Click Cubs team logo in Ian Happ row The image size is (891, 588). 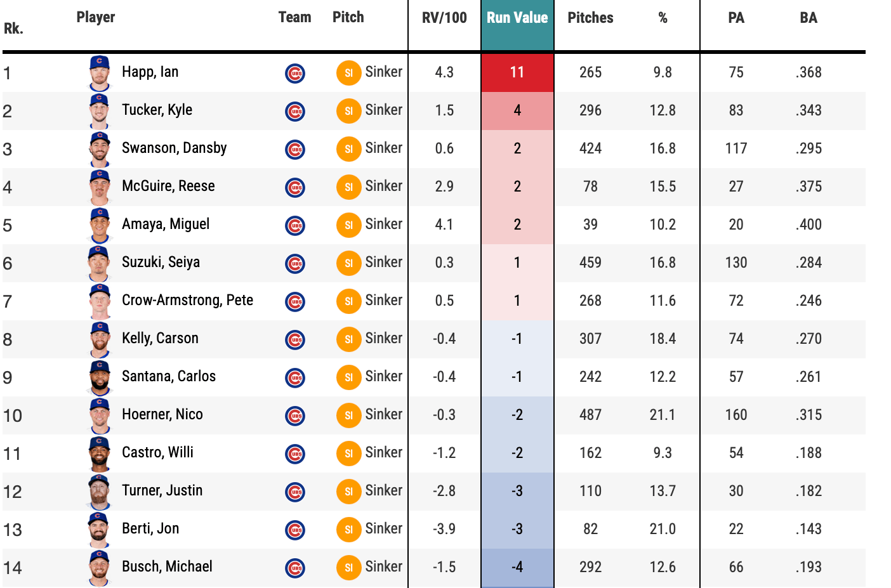pyautogui.click(x=295, y=73)
